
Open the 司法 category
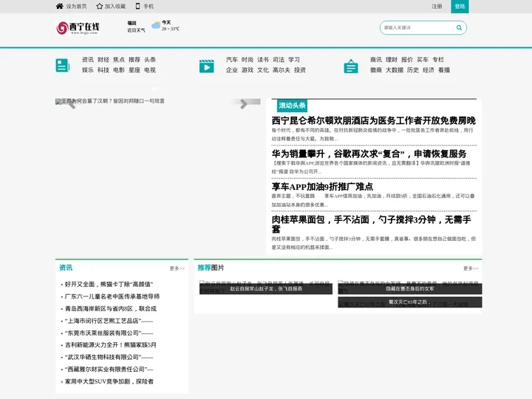(x=279, y=60)
